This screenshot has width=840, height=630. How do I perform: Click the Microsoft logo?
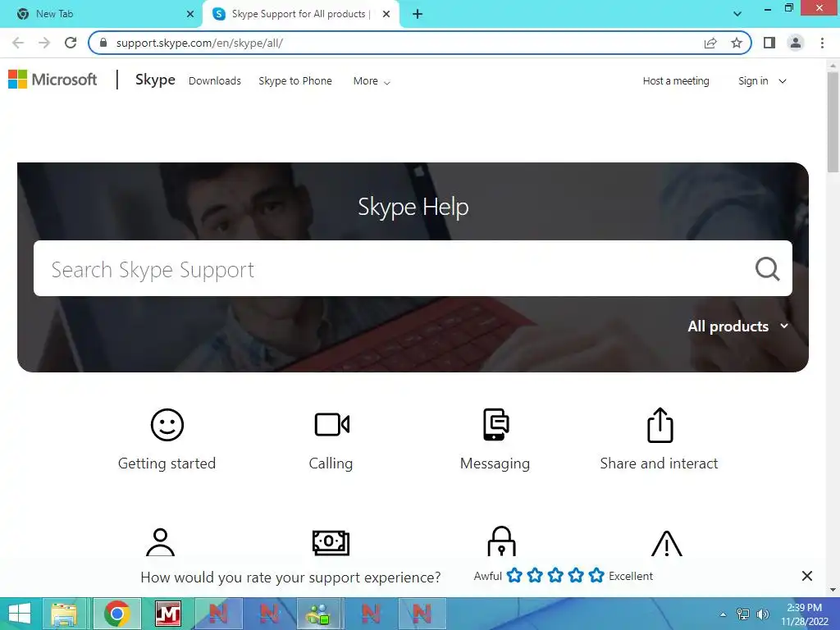coord(52,80)
